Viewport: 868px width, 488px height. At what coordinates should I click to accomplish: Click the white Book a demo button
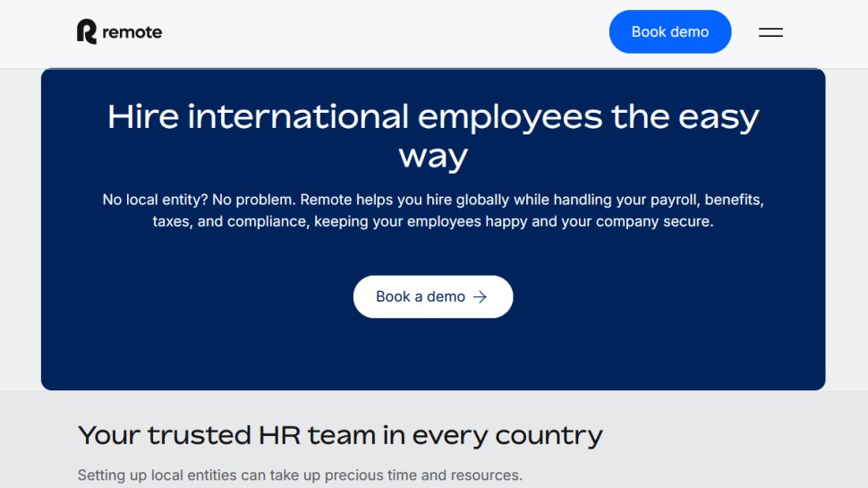click(x=433, y=296)
